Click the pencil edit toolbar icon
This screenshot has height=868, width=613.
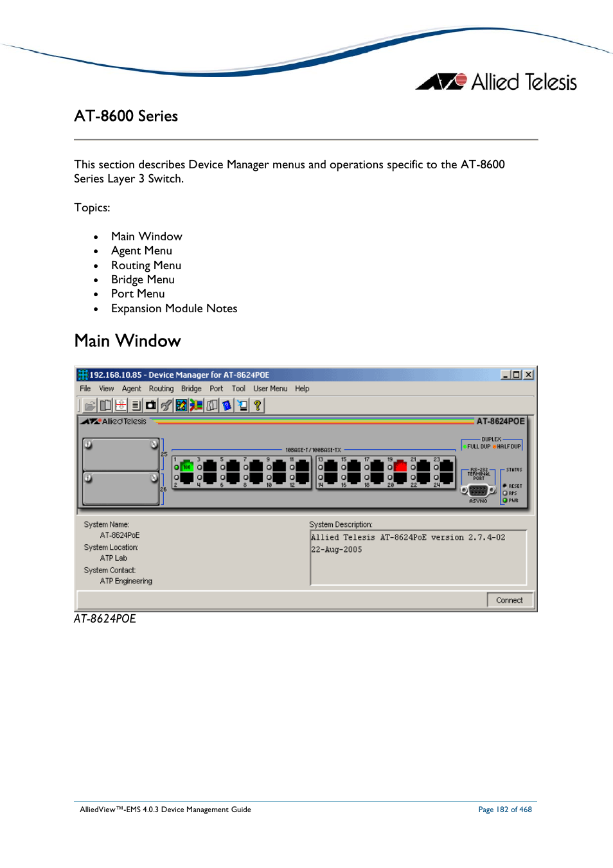click(x=181, y=405)
